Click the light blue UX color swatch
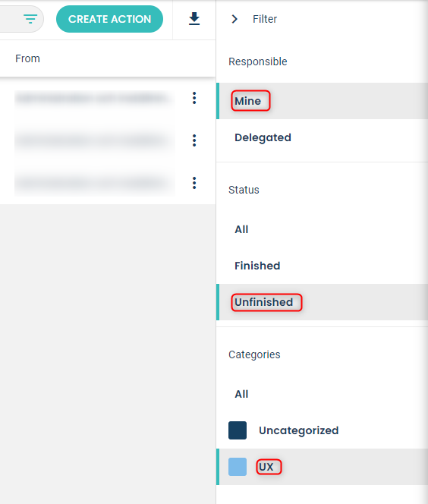428x504 pixels. click(x=238, y=467)
